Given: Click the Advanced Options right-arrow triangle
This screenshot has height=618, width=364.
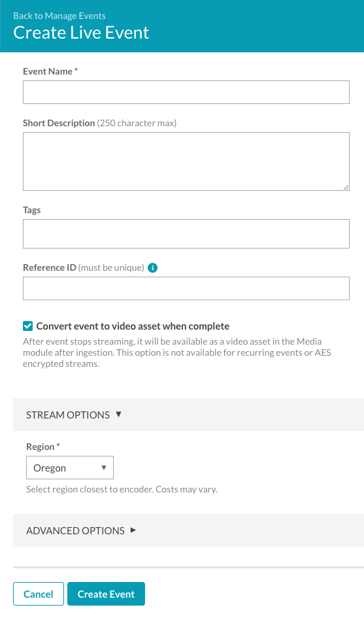Looking at the screenshot, I should click(x=133, y=530).
